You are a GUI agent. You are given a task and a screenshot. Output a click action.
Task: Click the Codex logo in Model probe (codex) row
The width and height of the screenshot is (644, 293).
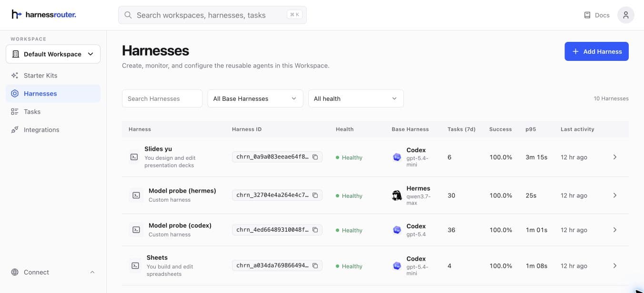(397, 230)
